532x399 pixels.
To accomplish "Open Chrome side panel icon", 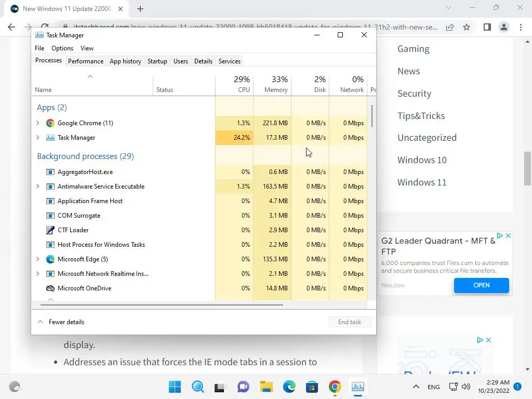I will tap(487, 27).
